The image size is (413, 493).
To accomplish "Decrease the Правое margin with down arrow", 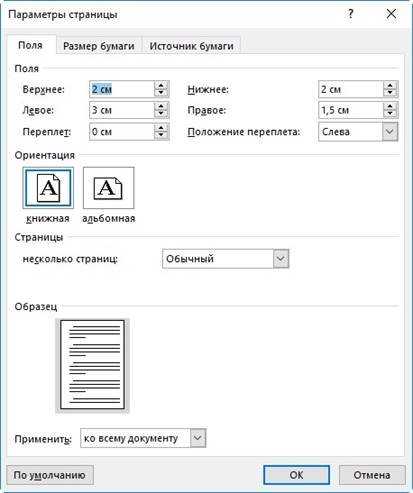I will 390,114.
